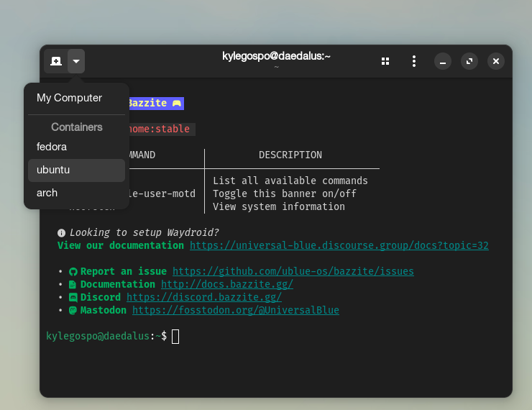Collapse the new-tab profile dropdown arrow
Image resolution: width=532 pixels, height=410 pixels.
(76, 61)
